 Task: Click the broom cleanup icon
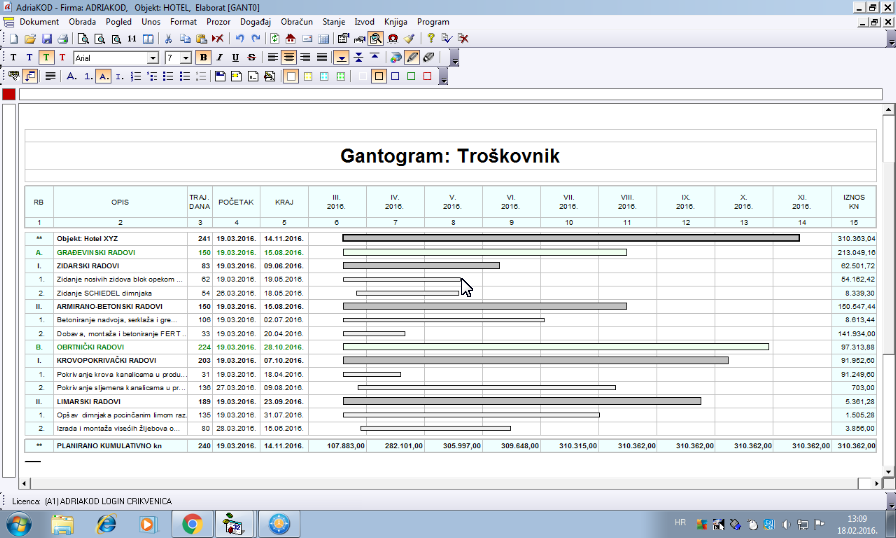(x=409, y=39)
